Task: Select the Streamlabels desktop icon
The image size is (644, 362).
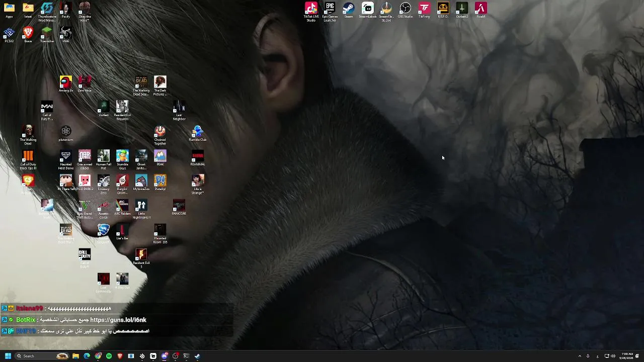Action: click(367, 10)
